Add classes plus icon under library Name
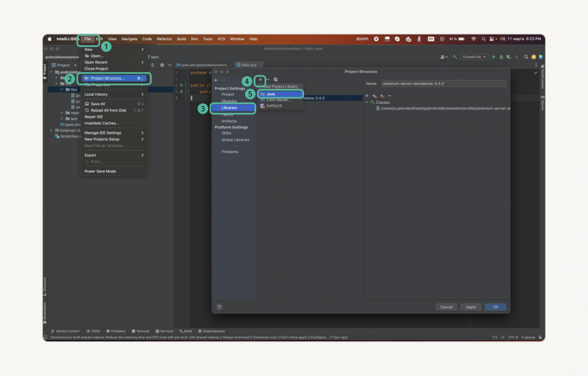 (x=367, y=96)
